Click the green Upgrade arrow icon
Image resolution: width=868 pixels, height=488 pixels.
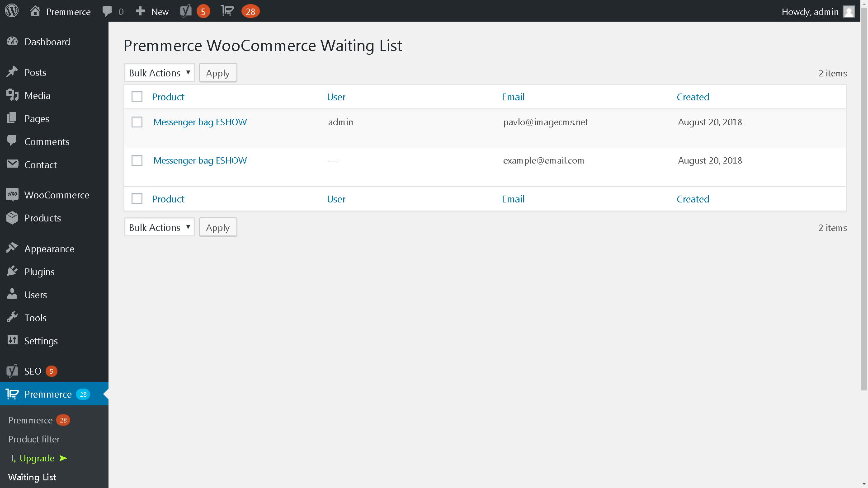click(63, 458)
